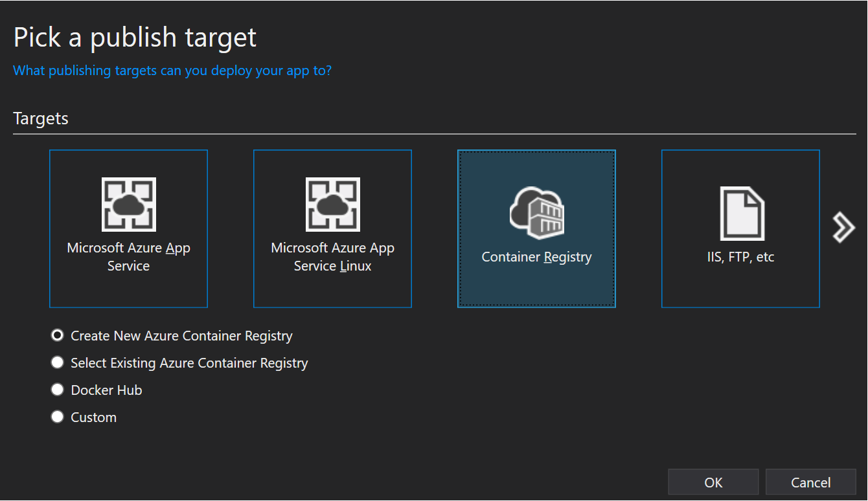Image resolution: width=868 pixels, height=501 pixels.
Task: Select the 'Create New Azure Container Registry' radio button
Action: pyautogui.click(x=58, y=335)
